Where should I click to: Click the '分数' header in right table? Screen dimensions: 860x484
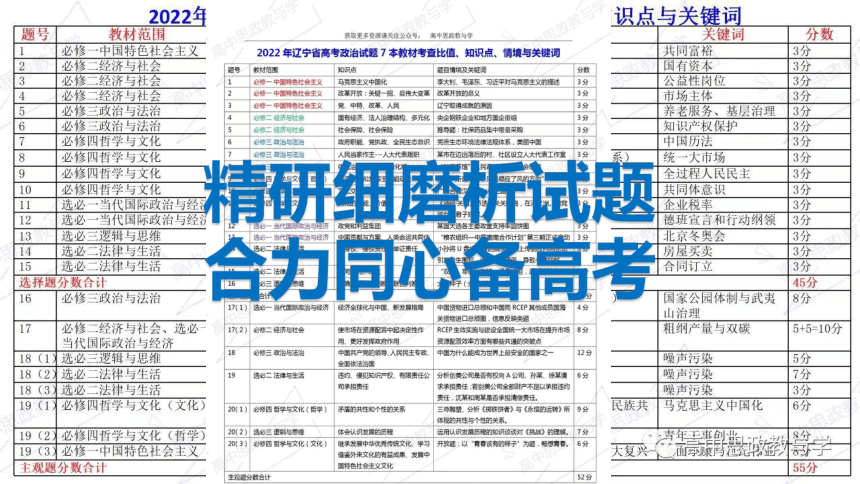(819, 35)
